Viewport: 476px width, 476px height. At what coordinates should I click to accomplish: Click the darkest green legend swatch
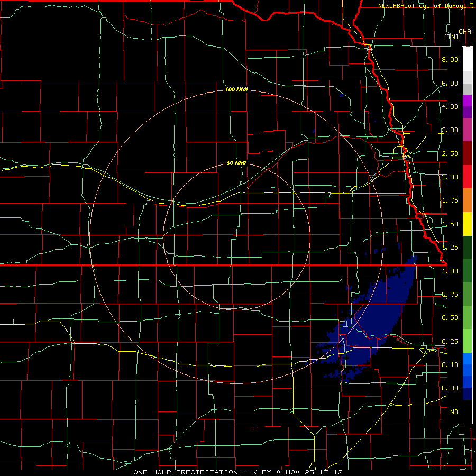[x=467, y=248]
